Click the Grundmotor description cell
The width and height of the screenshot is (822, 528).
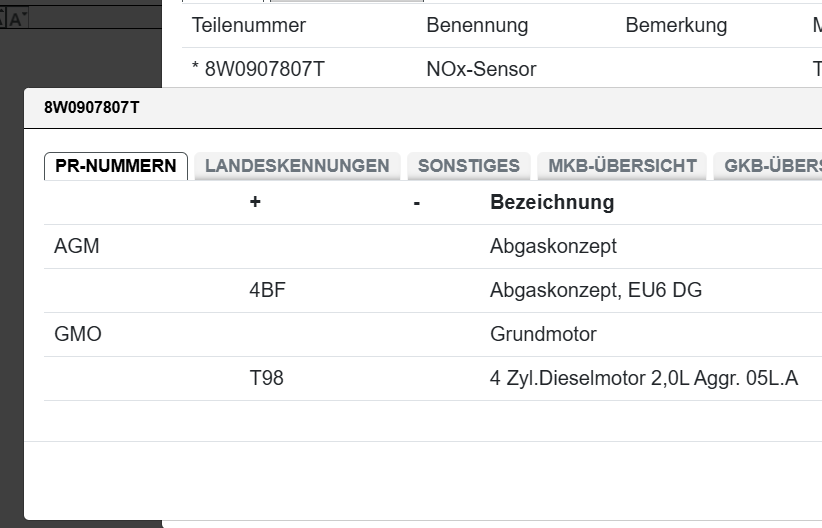click(543, 334)
